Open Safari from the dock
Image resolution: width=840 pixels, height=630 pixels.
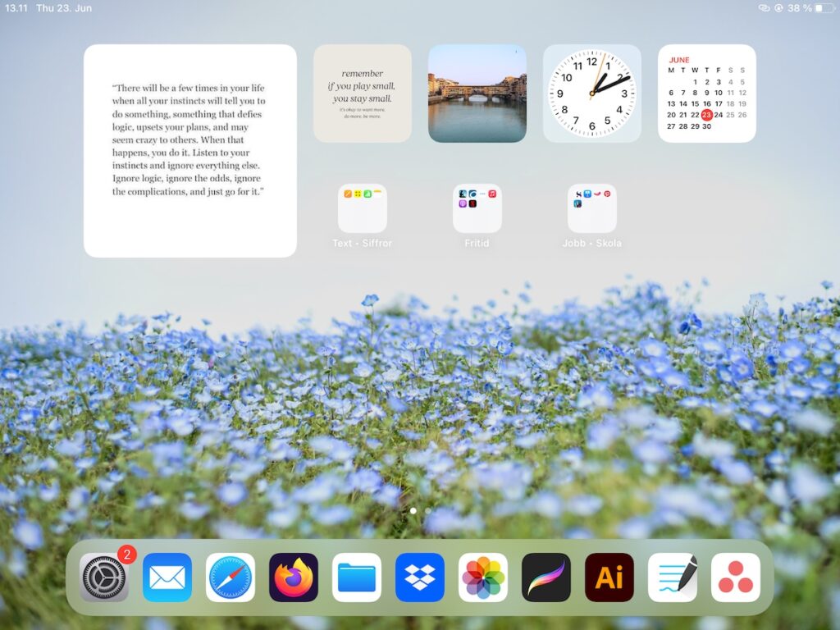pyautogui.click(x=231, y=577)
